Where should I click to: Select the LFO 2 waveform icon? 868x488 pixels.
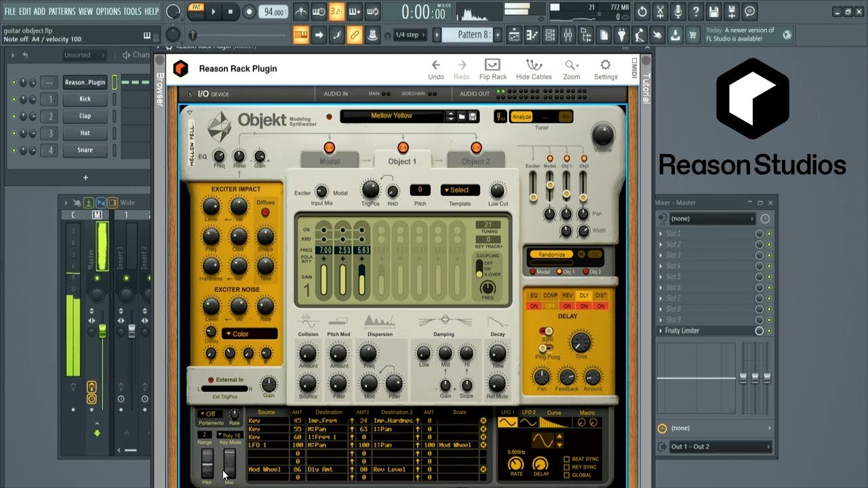[528, 422]
